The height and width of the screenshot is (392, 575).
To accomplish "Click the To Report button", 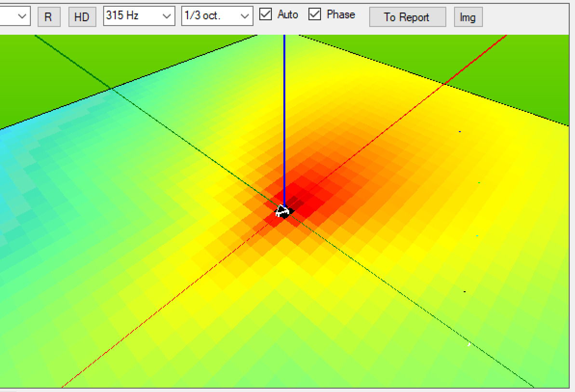I will [407, 17].
